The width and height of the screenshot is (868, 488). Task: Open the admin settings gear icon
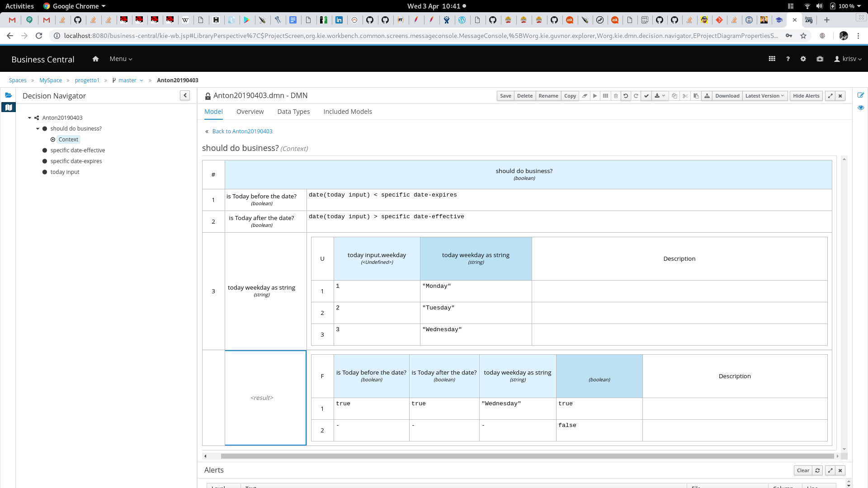coord(803,59)
